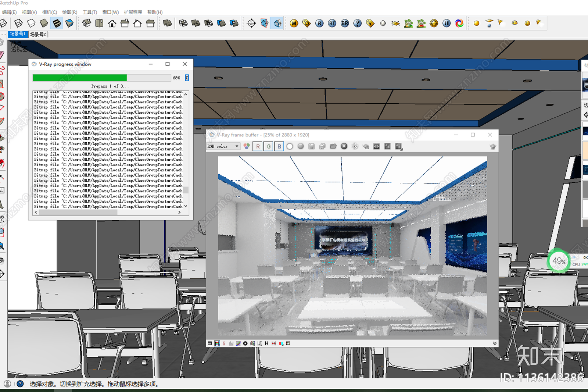Open the 编辑(E) menu
The width and height of the screenshot is (588, 392).
pos(9,12)
